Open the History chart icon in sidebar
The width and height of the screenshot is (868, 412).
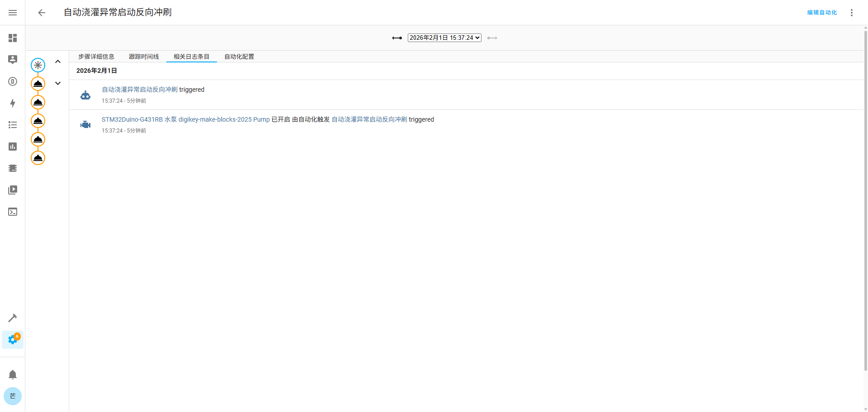(x=13, y=147)
